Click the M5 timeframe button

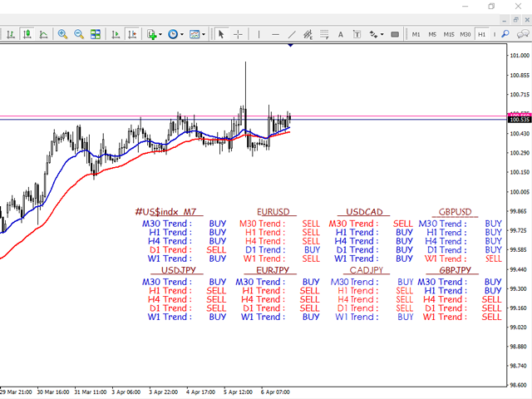click(x=432, y=34)
